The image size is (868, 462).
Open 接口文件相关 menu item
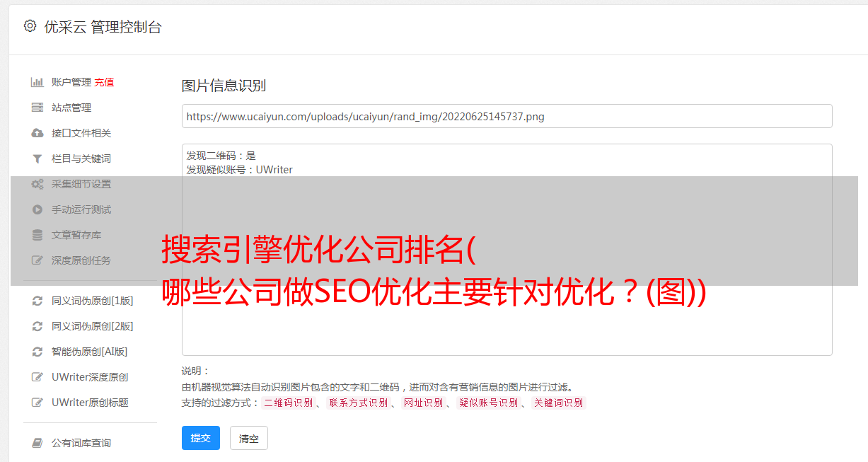pos(81,133)
